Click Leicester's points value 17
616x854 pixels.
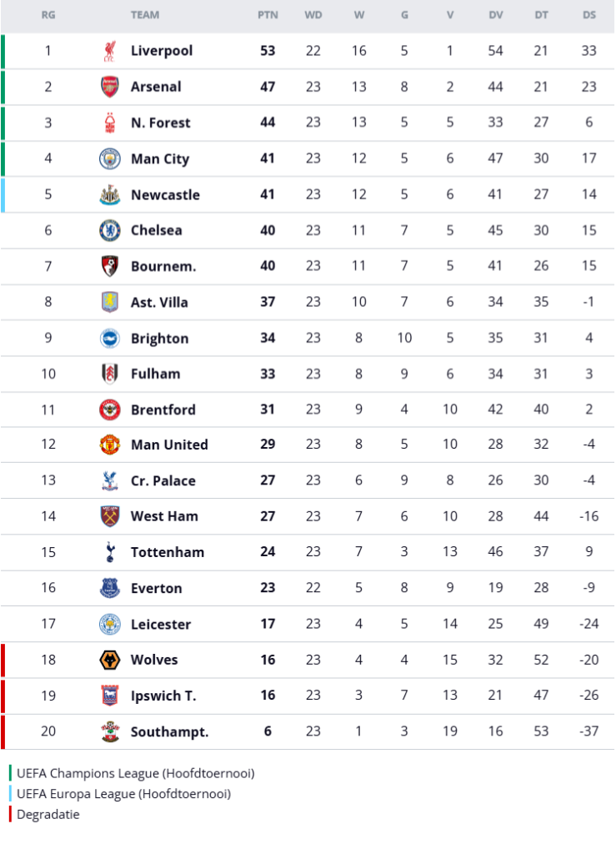click(x=268, y=624)
